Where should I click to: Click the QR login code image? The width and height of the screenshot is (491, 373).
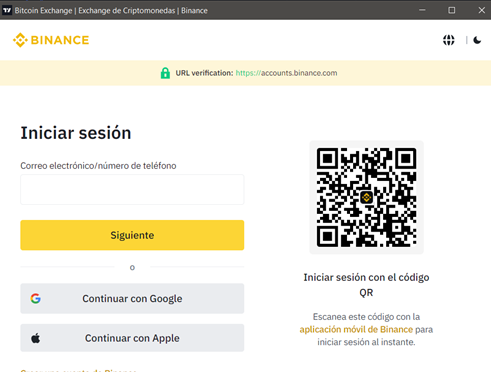366,197
